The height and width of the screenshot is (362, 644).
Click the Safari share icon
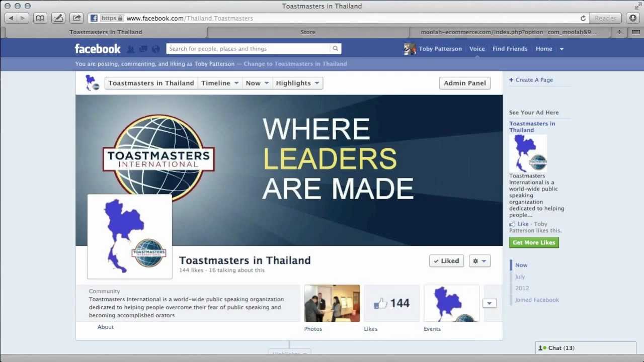[x=76, y=18]
